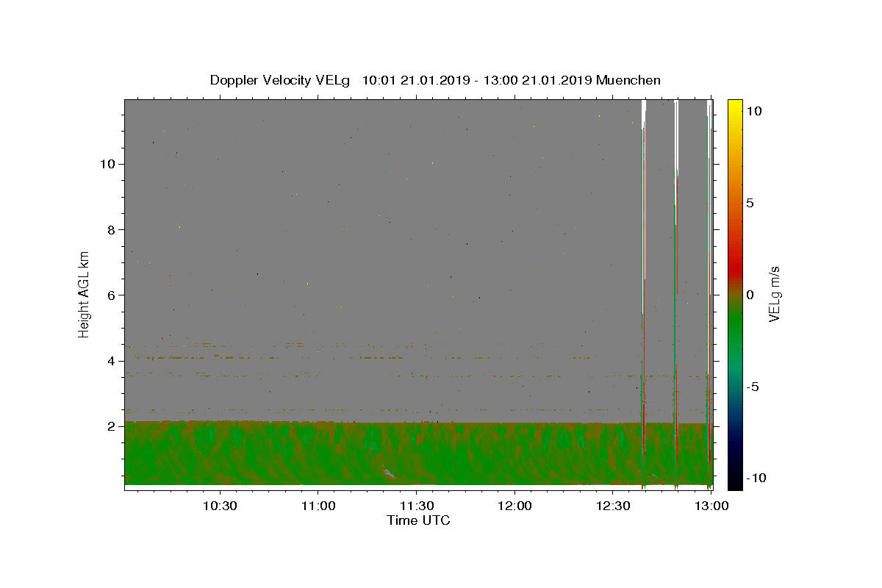Click the small purple patch near 11:20
The height and width of the screenshot is (588, 882).
[x=389, y=474]
